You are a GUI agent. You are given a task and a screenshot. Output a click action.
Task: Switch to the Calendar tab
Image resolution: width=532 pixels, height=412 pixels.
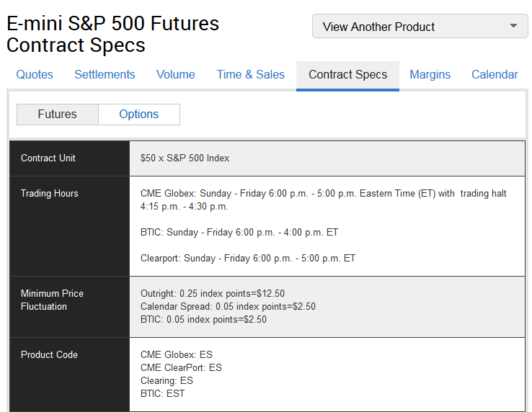coord(495,75)
